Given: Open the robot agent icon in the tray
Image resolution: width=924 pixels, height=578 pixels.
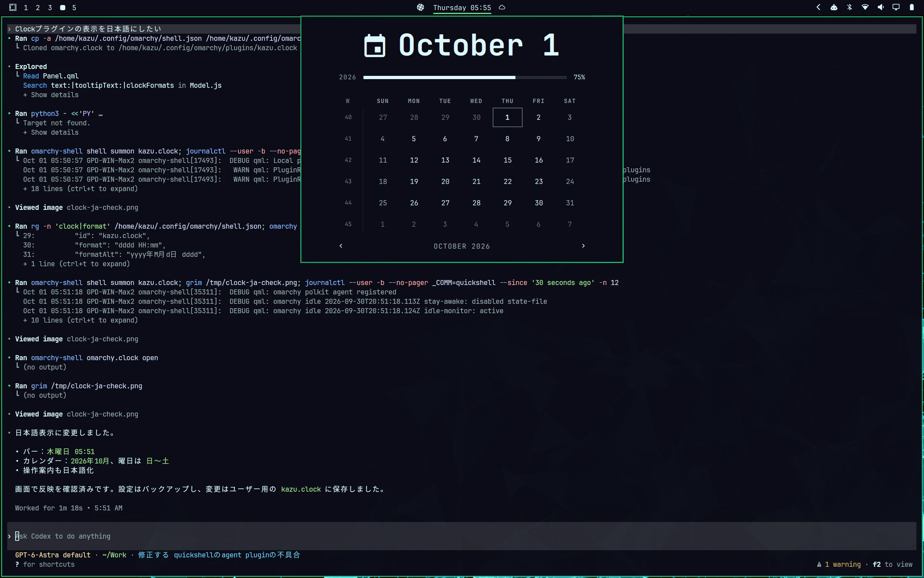Looking at the screenshot, I should tap(834, 7).
